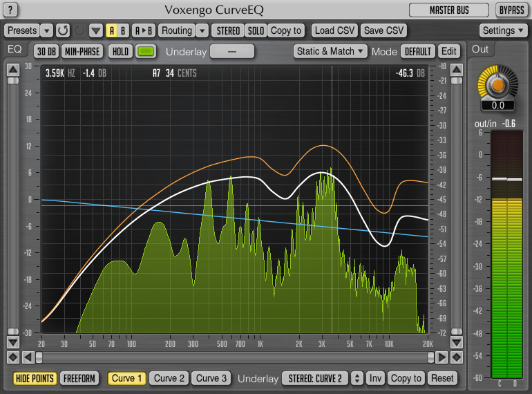The height and width of the screenshot is (394, 532).
Task: Open the top Underlay selector
Action: click(x=232, y=52)
